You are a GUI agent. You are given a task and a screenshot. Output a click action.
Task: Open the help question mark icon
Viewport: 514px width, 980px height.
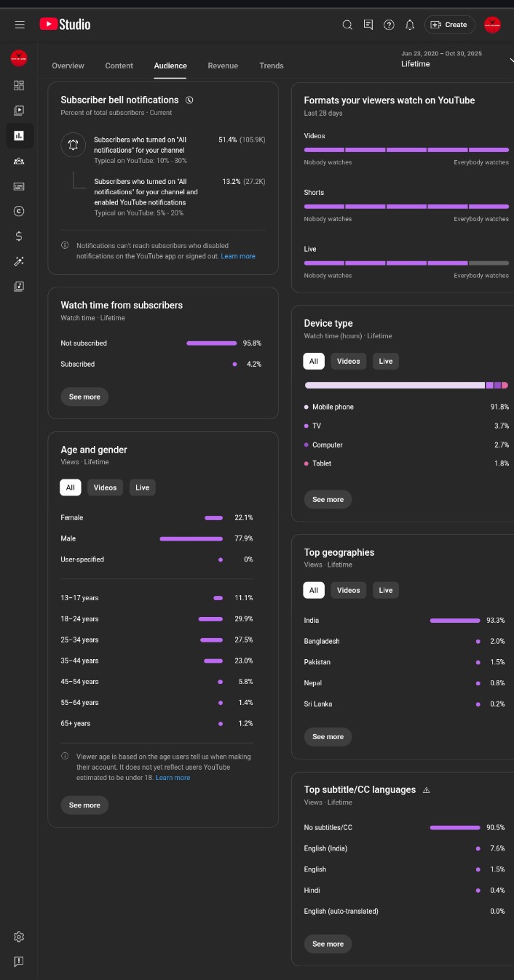(x=389, y=25)
